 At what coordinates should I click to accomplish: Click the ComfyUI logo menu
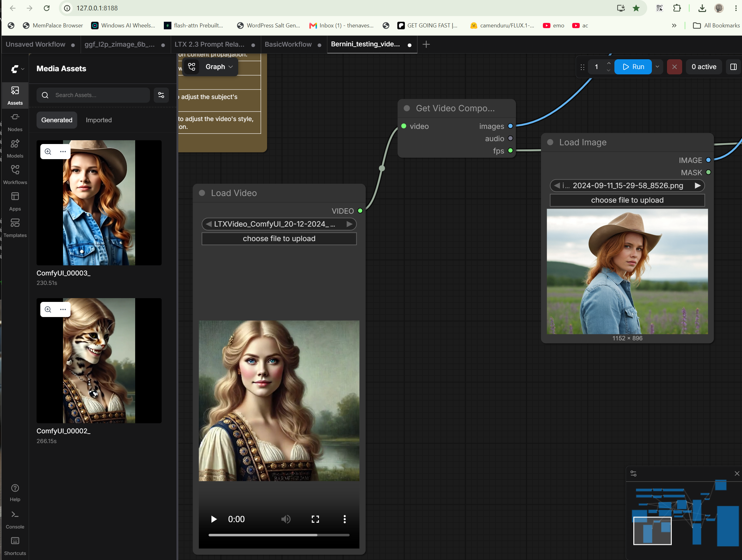click(x=17, y=69)
